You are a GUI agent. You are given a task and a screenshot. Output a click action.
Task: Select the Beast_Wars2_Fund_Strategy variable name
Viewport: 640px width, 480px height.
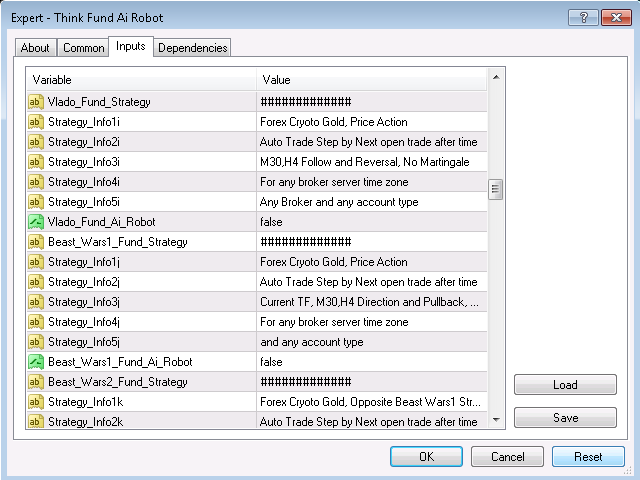[x=118, y=382]
